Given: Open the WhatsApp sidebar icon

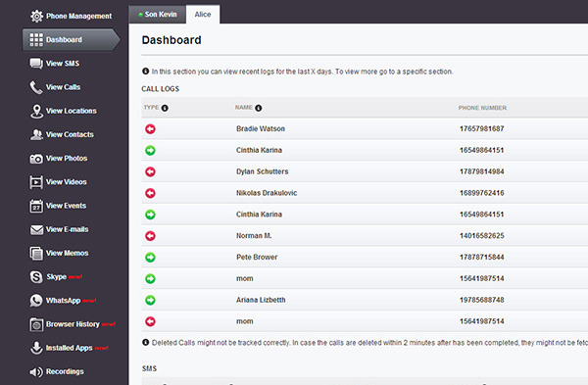Looking at the screenshot, I should click(x=36, y=301).
